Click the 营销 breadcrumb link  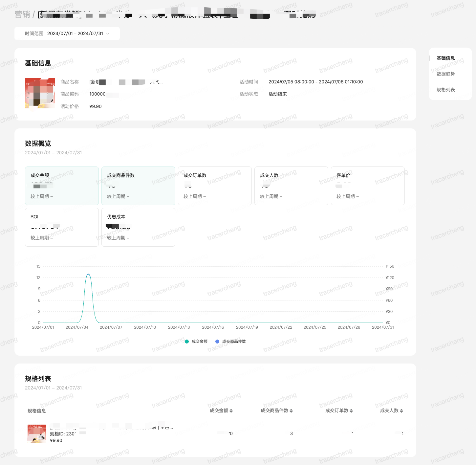point(22,14)
